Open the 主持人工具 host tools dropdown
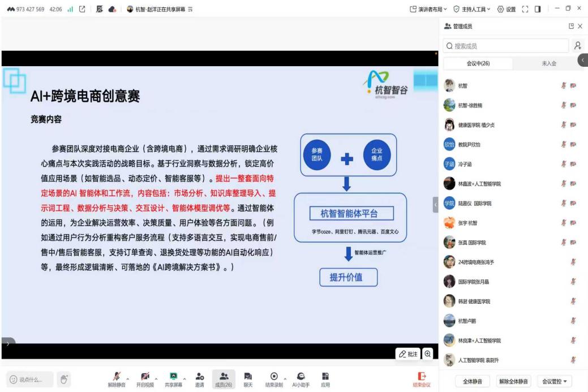Viewport: 588px width, 392px height. point(469,9)
